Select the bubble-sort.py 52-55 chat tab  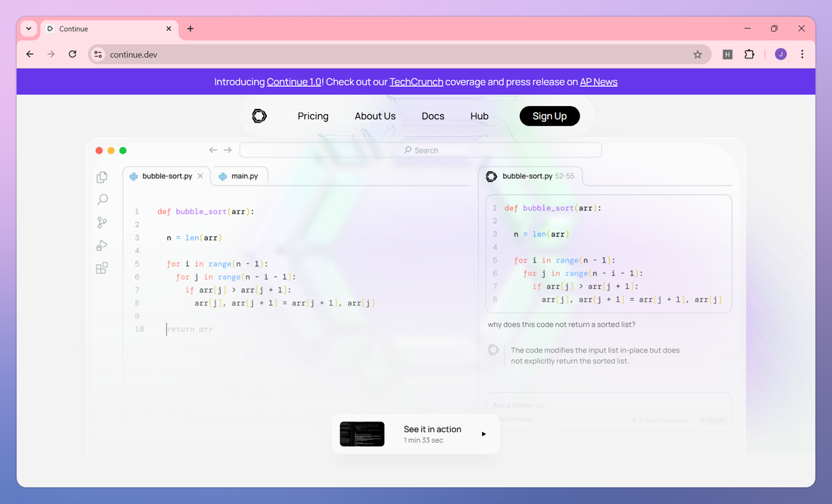(x=530, y=176)
